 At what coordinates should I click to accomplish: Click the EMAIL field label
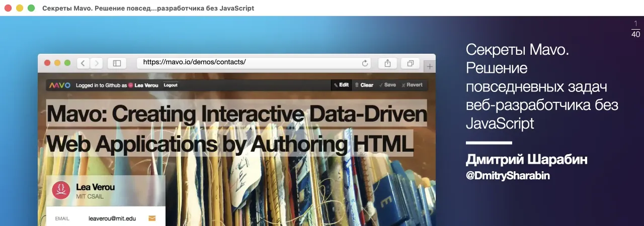coord(62,219)
